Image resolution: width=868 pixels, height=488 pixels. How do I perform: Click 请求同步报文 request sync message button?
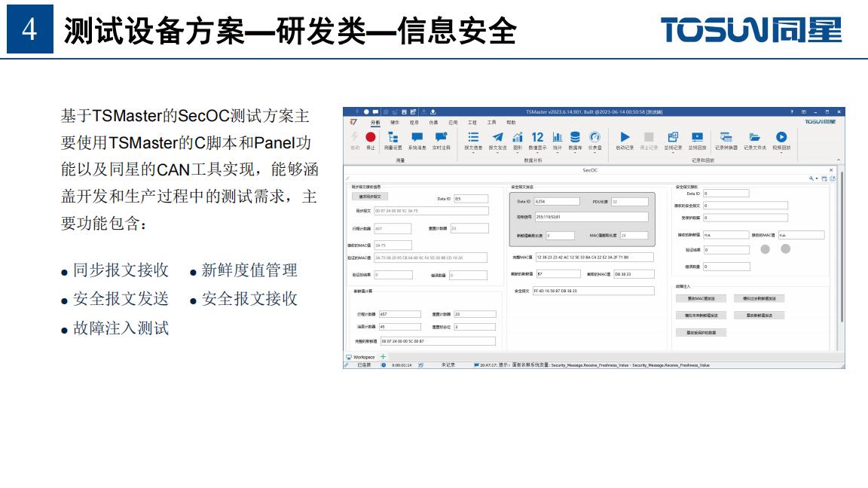(370, 197)
